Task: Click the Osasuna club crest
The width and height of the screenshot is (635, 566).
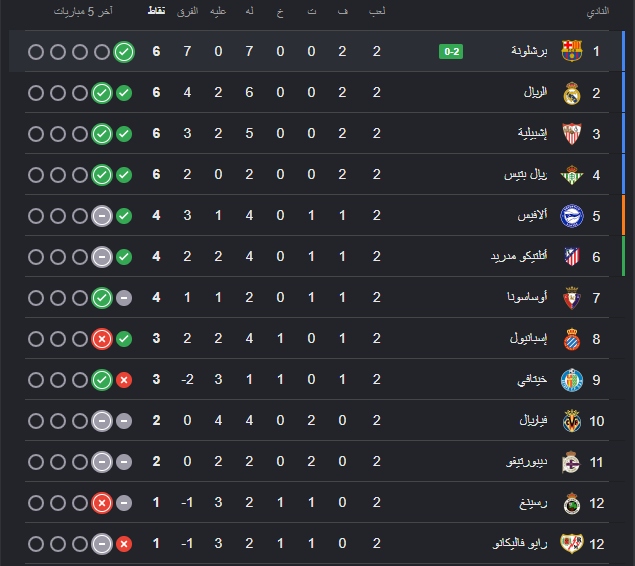Action: pyautogui.click(x=571, y=298)
